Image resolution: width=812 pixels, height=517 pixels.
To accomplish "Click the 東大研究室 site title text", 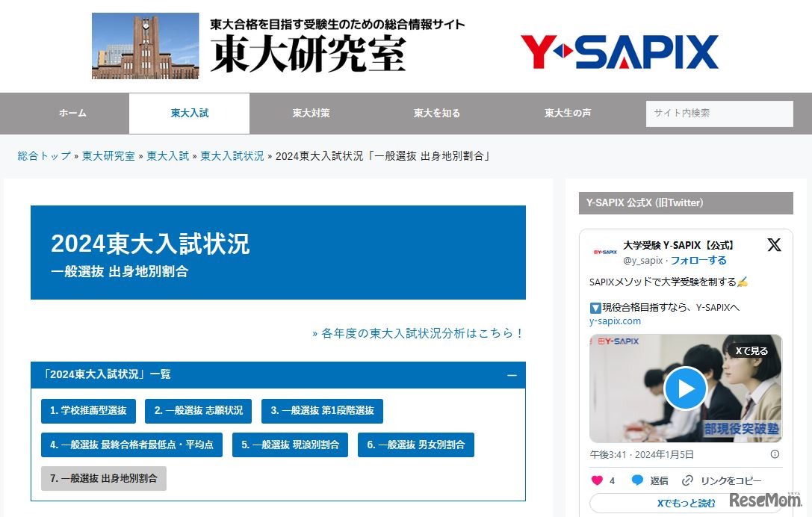I will pos(309,55).
